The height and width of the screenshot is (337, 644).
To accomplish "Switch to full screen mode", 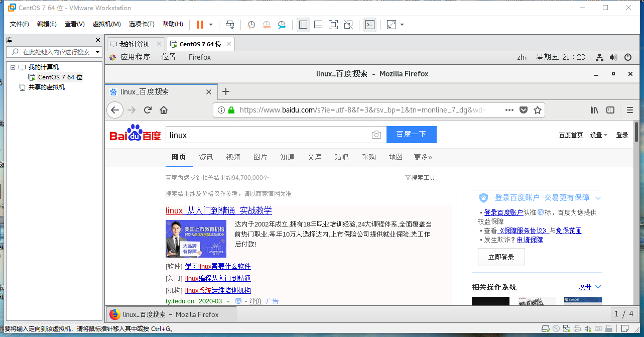I will point(333,25).
